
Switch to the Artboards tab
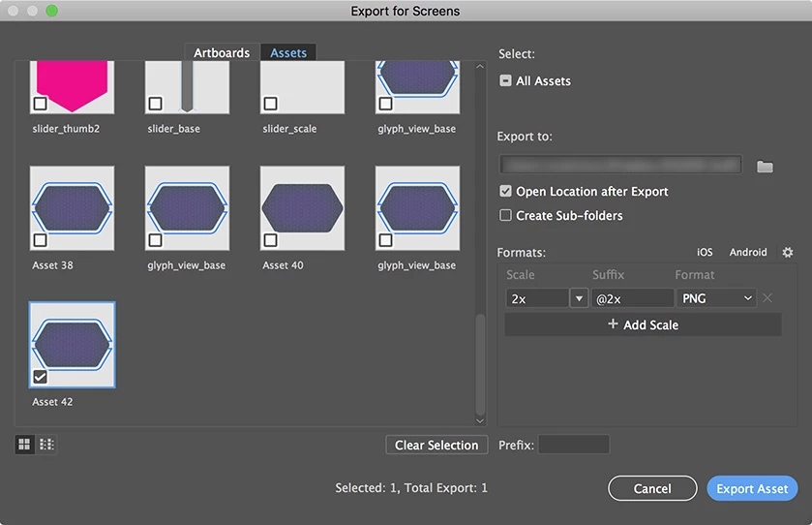click(x=222, y=53)
